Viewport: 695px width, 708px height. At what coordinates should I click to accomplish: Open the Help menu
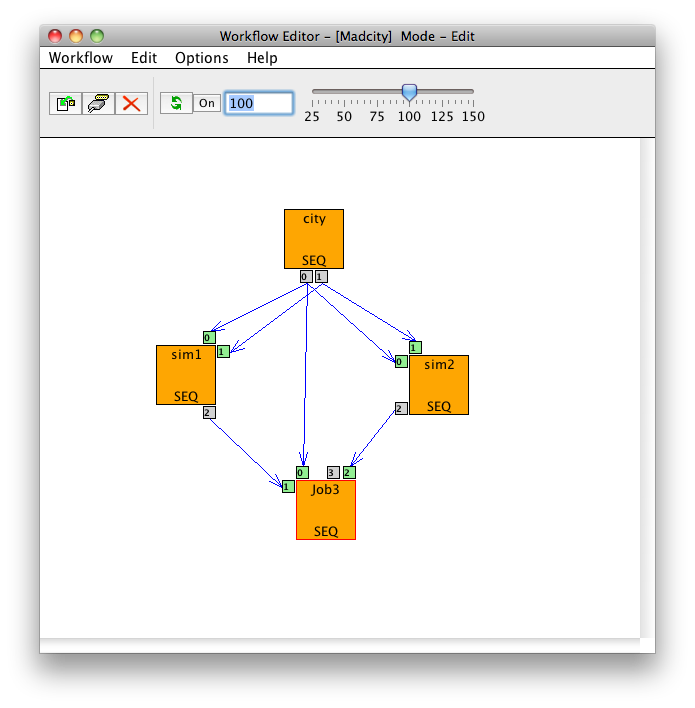coord(262,58)
